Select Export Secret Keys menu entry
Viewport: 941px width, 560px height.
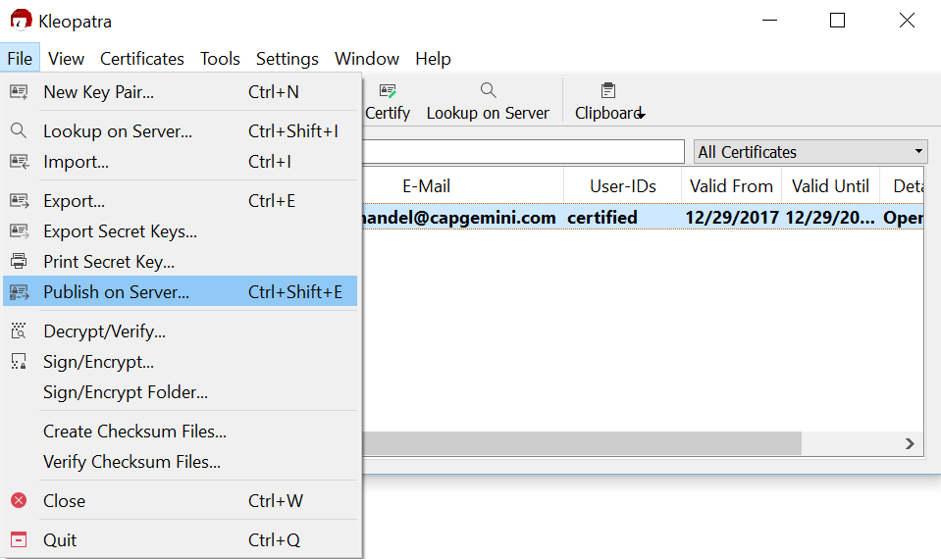pos(120,231)
